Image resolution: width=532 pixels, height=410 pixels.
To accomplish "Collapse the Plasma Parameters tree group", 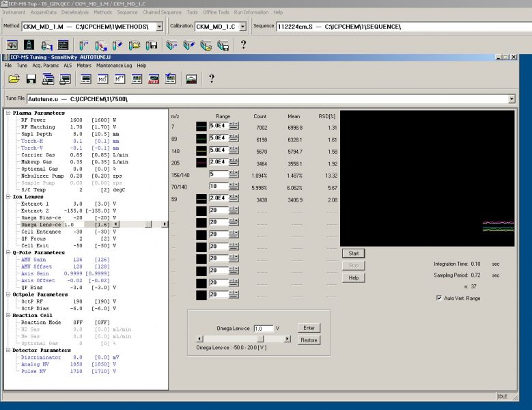I will [8, 113].
